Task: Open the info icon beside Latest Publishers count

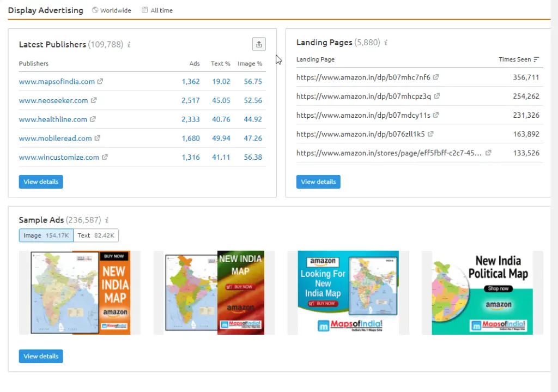Action: point(129,45)
